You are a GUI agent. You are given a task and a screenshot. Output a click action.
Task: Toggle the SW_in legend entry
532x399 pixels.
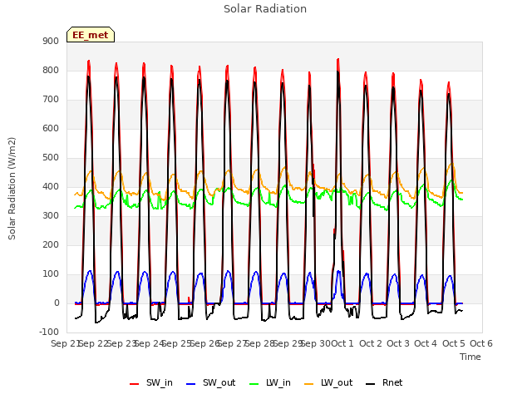coord(151,383)
